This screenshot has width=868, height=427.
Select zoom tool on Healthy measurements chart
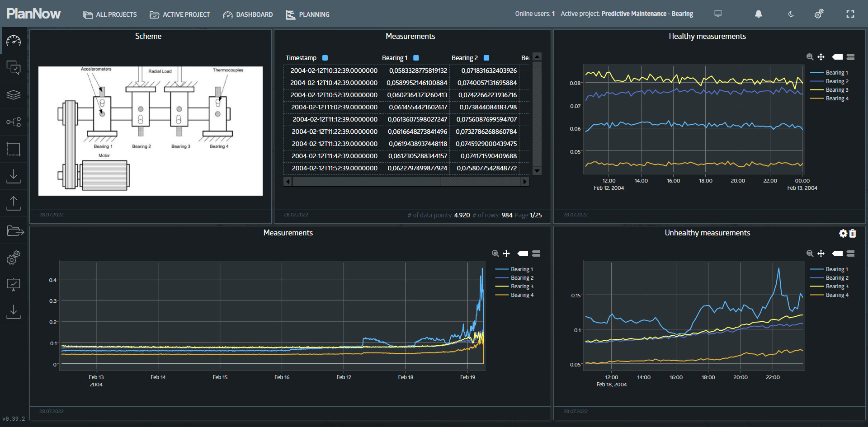tap(810, 57)
